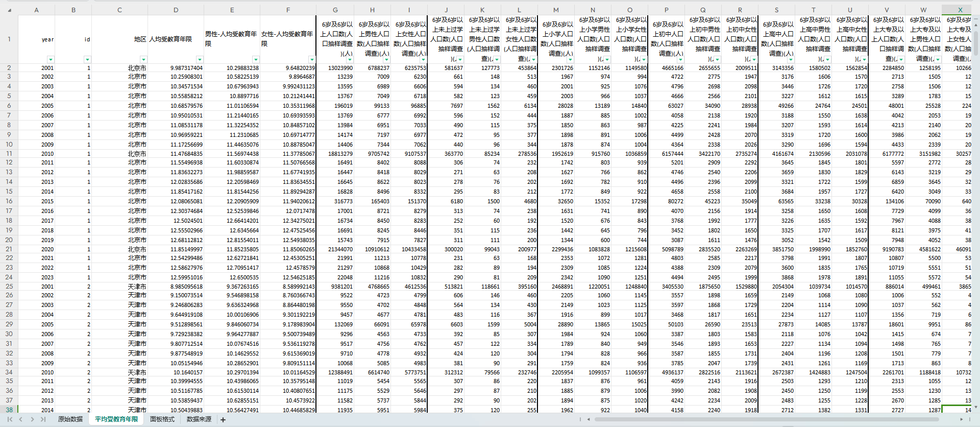Open the column G filter dropdown
The width and height of the screenshot is (980, 427).
click(350, 60)
